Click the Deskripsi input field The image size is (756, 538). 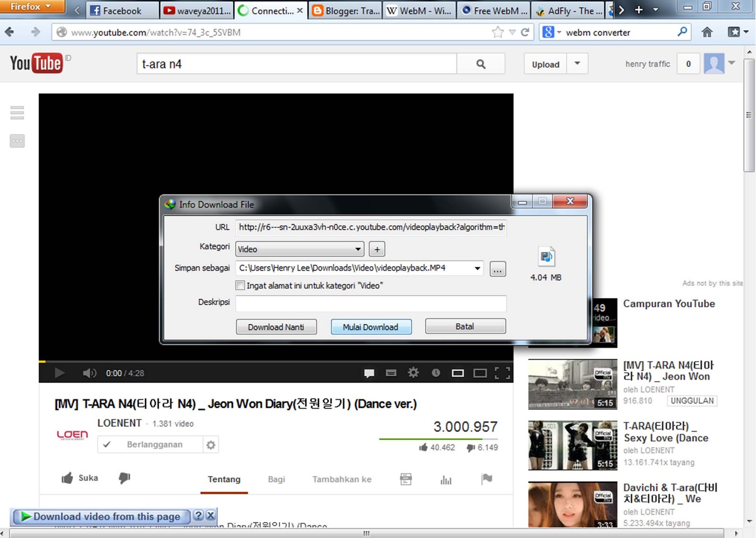point(371,303)
